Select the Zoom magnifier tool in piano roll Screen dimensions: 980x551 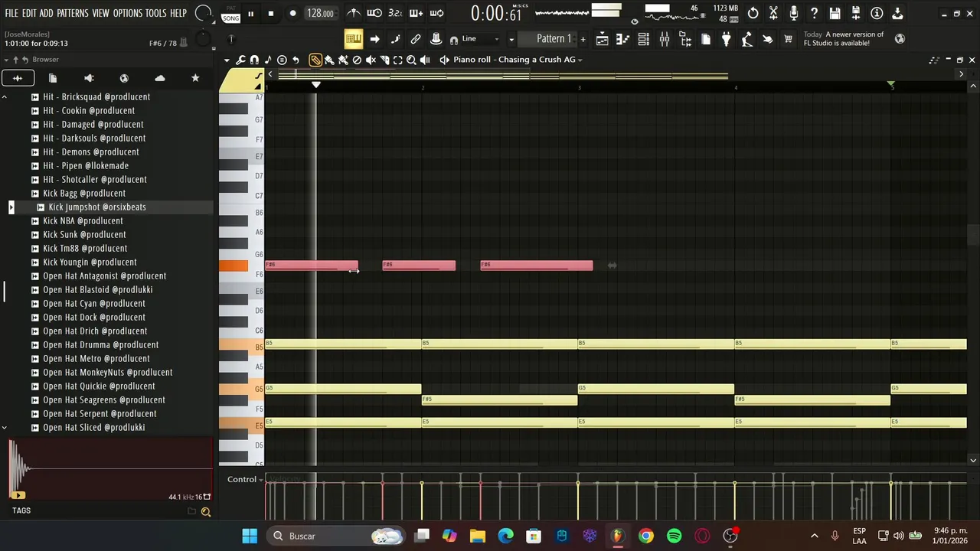tap(411, 60)
